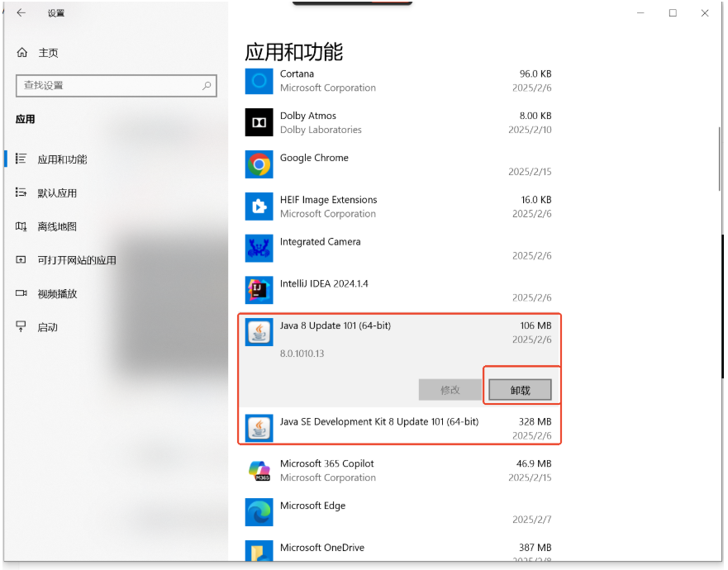Screen dimensions: 728x570
Task: Open 离线地图 in the sidebar
Action: [57, 226]
